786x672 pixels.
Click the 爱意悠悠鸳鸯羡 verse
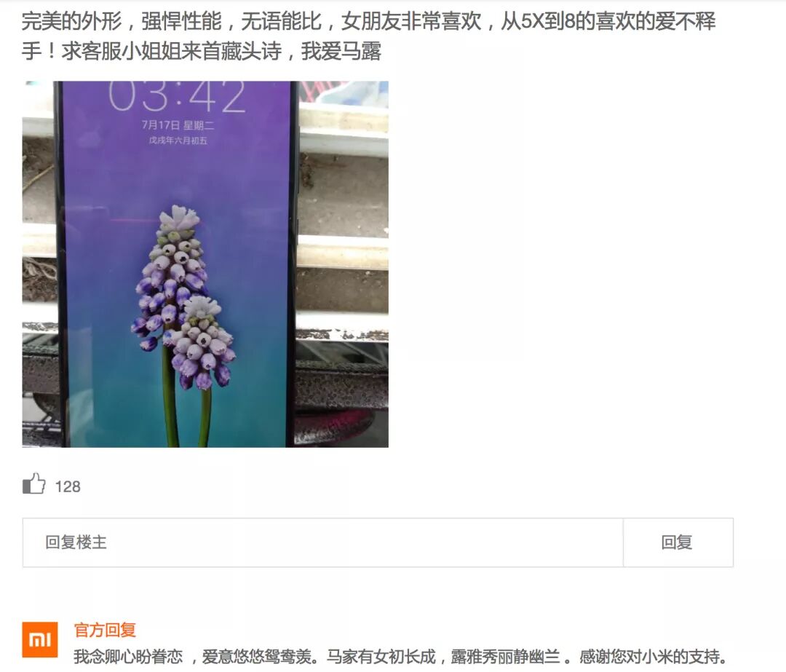256,656
